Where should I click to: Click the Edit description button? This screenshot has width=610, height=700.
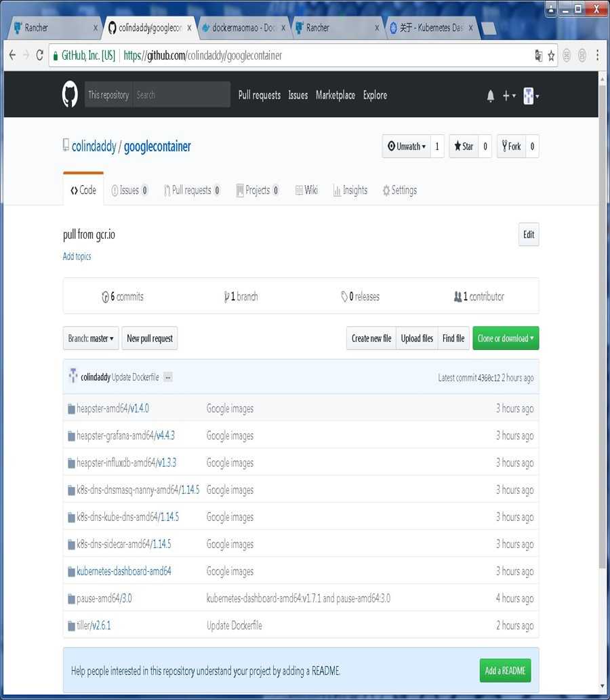pyautogui.click(x=529, y=235)
